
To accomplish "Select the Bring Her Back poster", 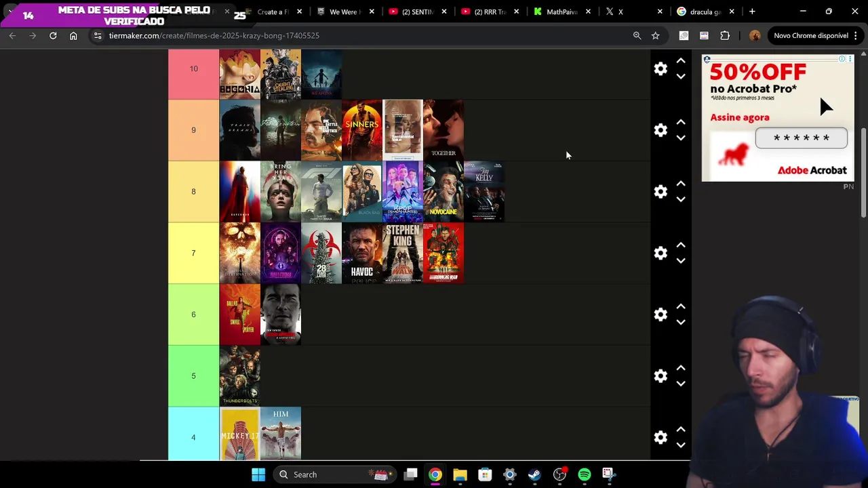I will tap(281, 192).
